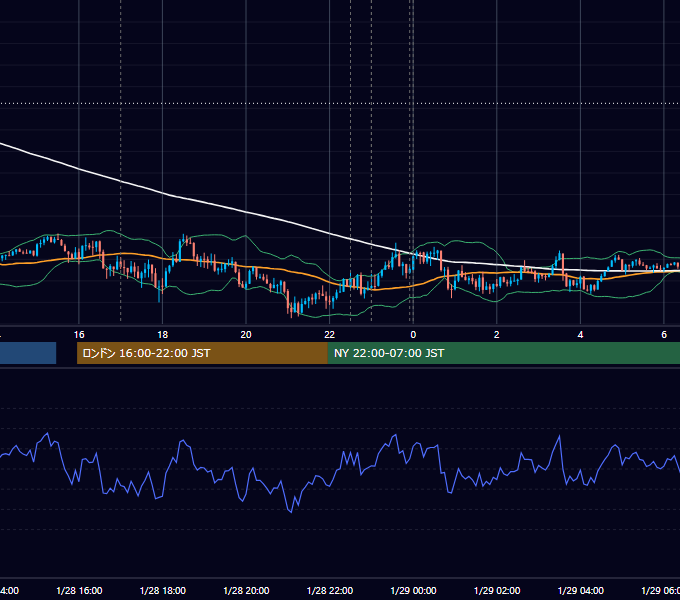Click the "1/28 20:00" bottom time label

[x=246, y=590]
